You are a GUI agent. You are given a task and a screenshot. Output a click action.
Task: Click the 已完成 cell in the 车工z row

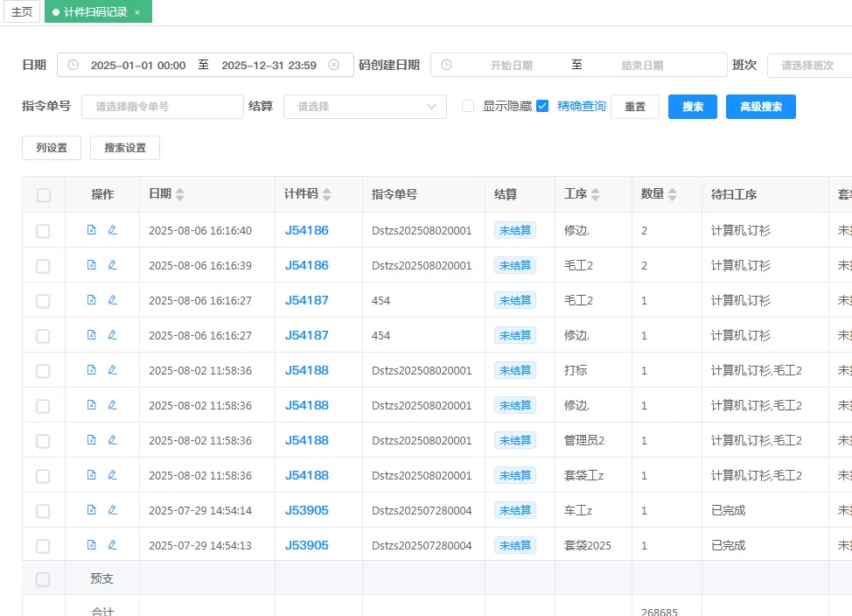[728, 510]
